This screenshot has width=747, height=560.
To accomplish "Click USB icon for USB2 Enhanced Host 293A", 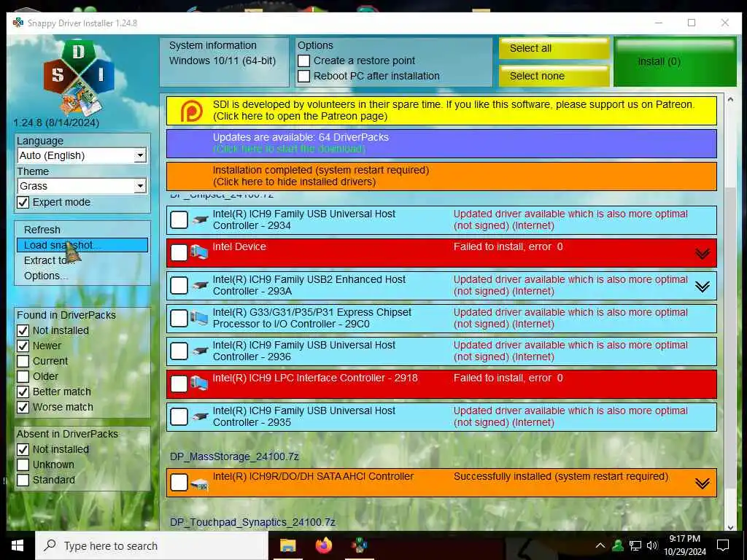I will (200, 286).
